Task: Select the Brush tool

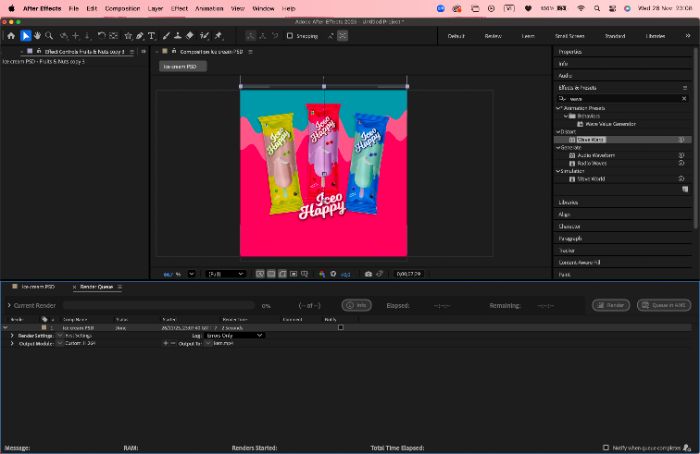Action: pyautogui.click(x=166, y=36)
